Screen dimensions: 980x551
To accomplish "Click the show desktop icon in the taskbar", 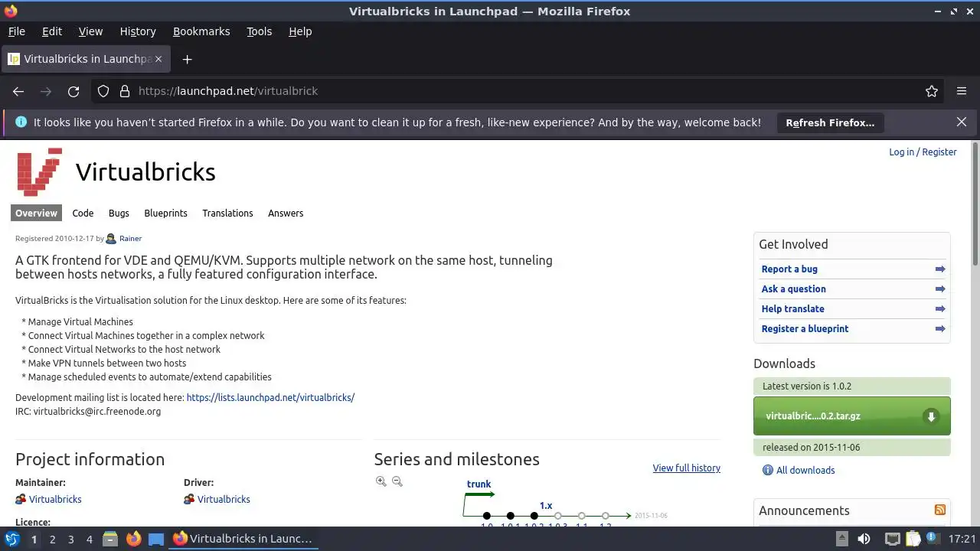I will tap(156, 539).
